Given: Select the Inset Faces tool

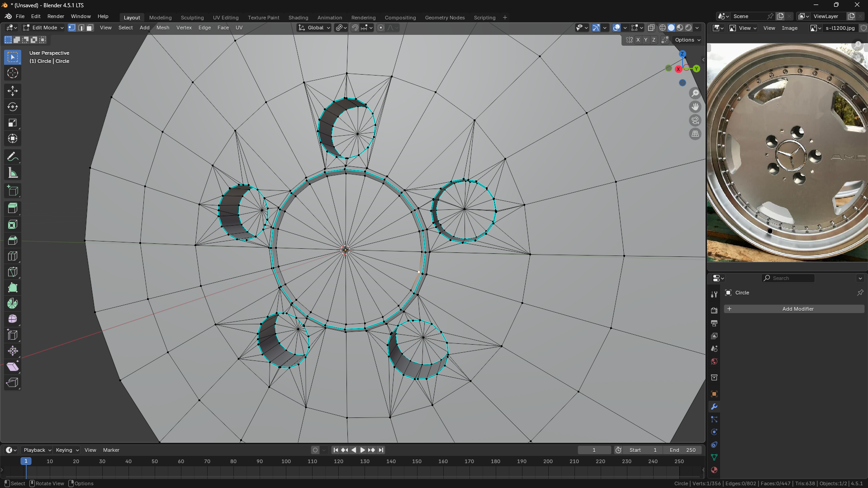Looking at the screenshot, I should tap(13, 224).
